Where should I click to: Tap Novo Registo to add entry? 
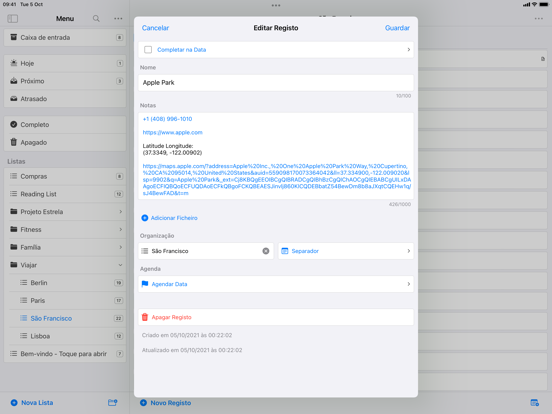pos(166,403)
